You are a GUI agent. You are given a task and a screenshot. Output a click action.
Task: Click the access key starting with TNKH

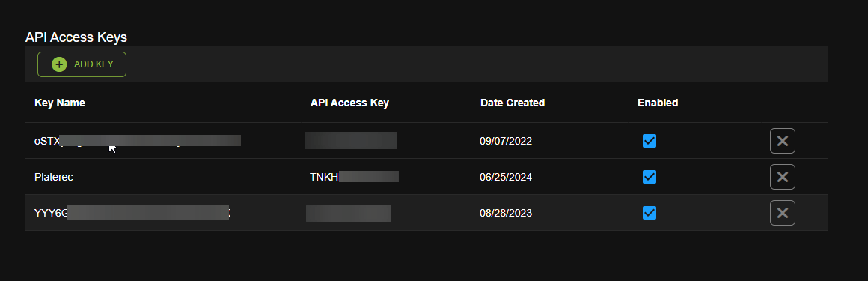[x=354, y=177]
